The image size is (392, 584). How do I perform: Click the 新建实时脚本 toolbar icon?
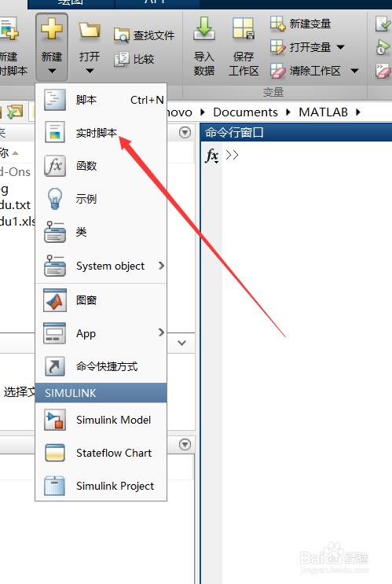(x=9, y=28)
